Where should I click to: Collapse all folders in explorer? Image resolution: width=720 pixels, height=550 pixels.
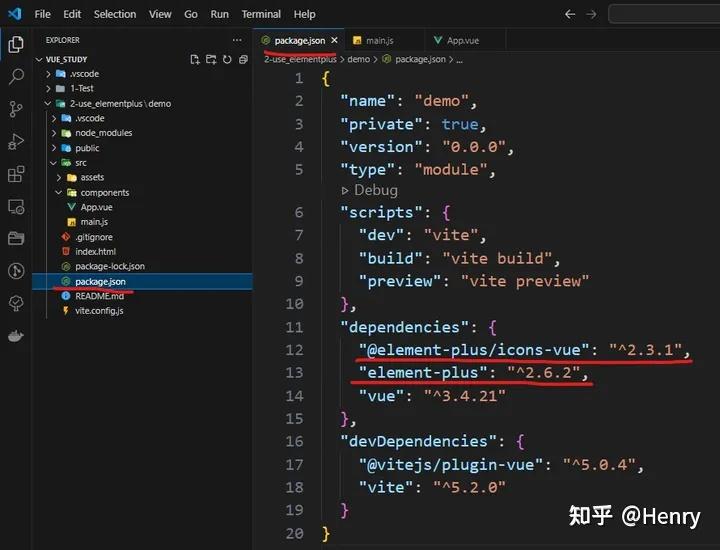coord(243,59)
